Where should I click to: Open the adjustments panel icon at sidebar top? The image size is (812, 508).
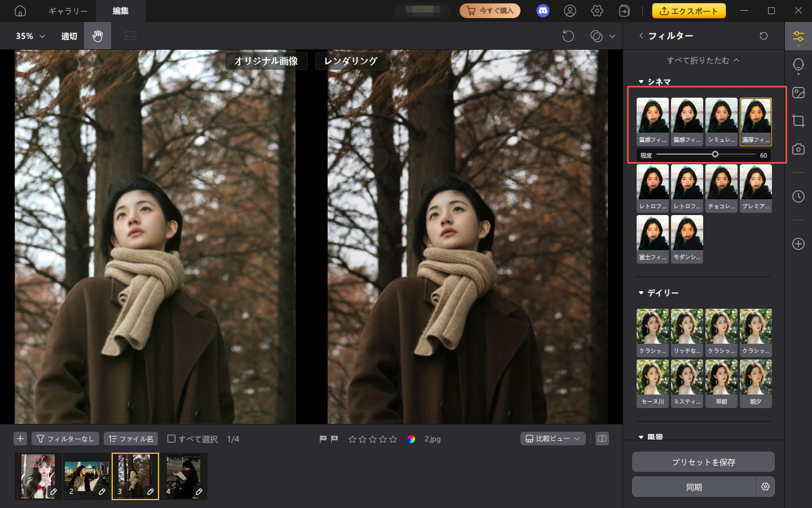[x=798, y=36]
